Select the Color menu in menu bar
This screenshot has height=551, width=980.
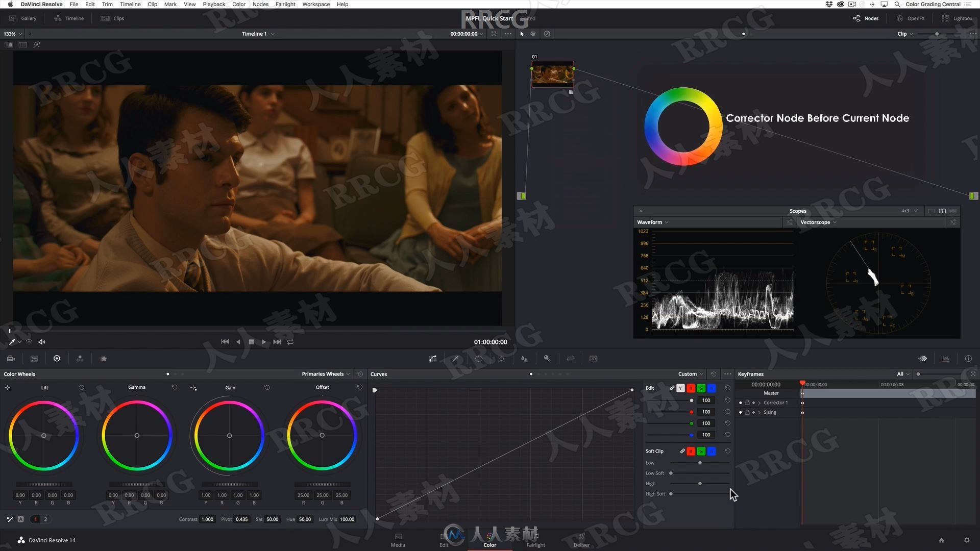239,5
